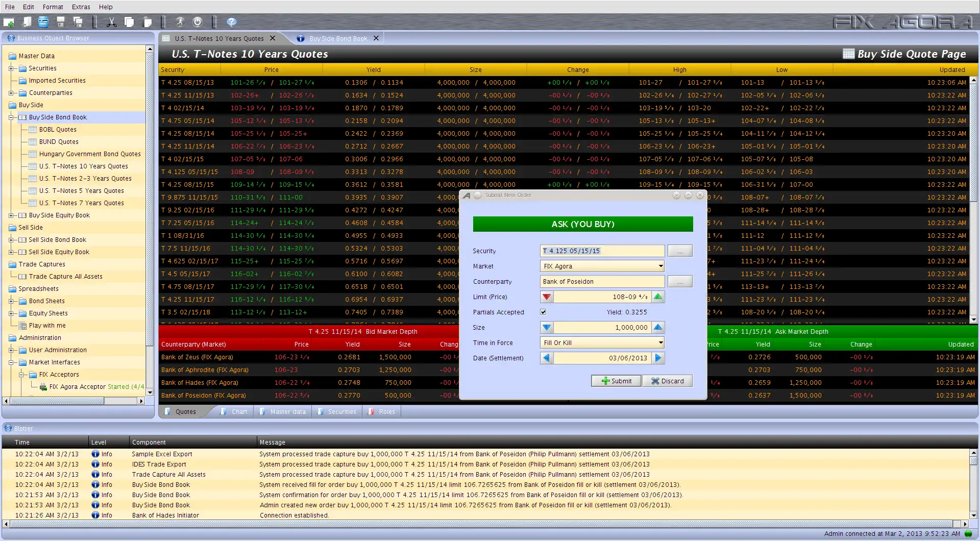Viewport: 980px width, 541px height.
Task: Expand the Counterparties tree node
Action: click(x=11, y=93)
